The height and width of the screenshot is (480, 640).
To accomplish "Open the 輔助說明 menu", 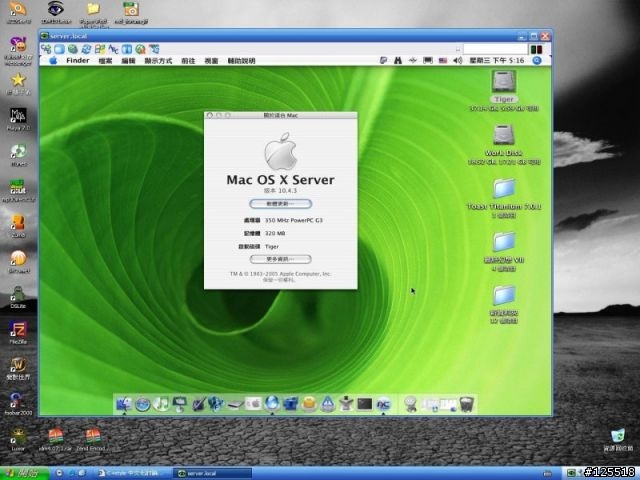I will pos(241,61).
